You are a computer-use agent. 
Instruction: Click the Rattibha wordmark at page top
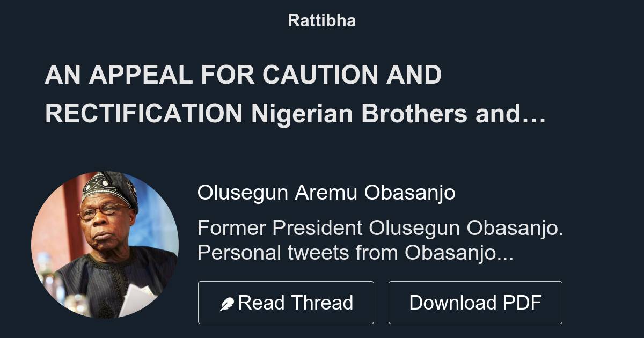[x=321, y=20]
